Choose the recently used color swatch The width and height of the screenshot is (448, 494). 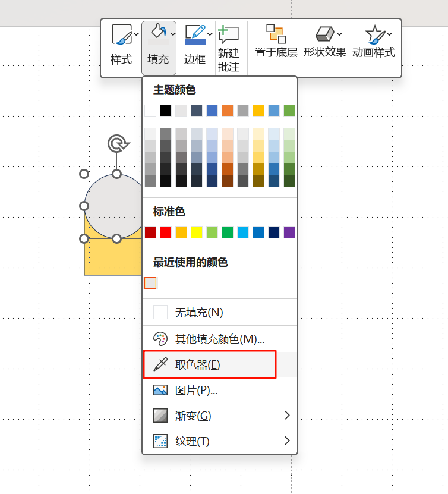150,283
